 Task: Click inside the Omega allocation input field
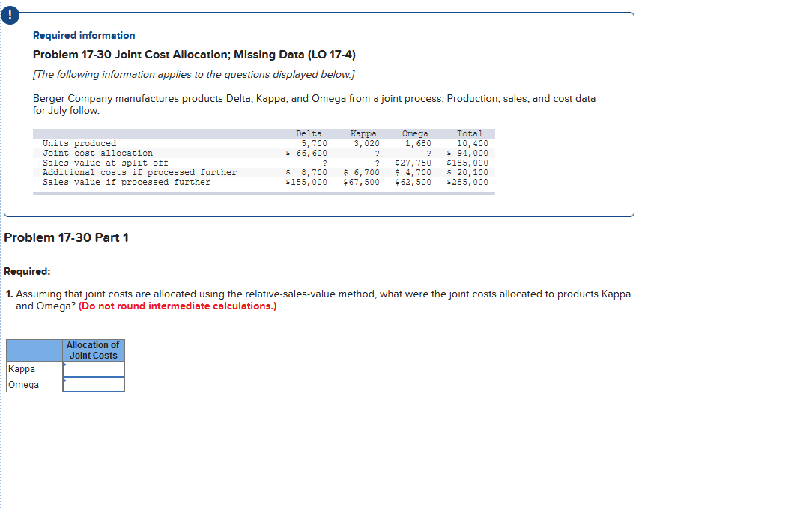(93, 384)
